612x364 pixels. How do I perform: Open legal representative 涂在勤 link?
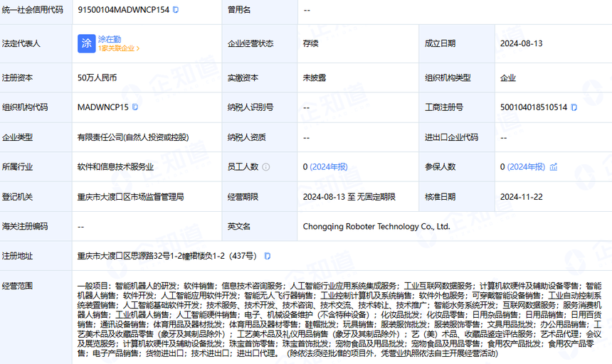coord(110,38)
